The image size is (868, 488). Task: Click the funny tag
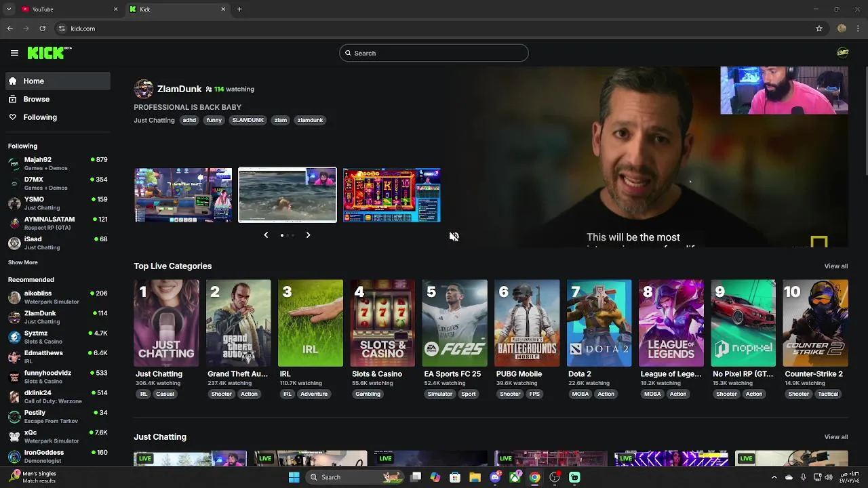pos(214,120)
